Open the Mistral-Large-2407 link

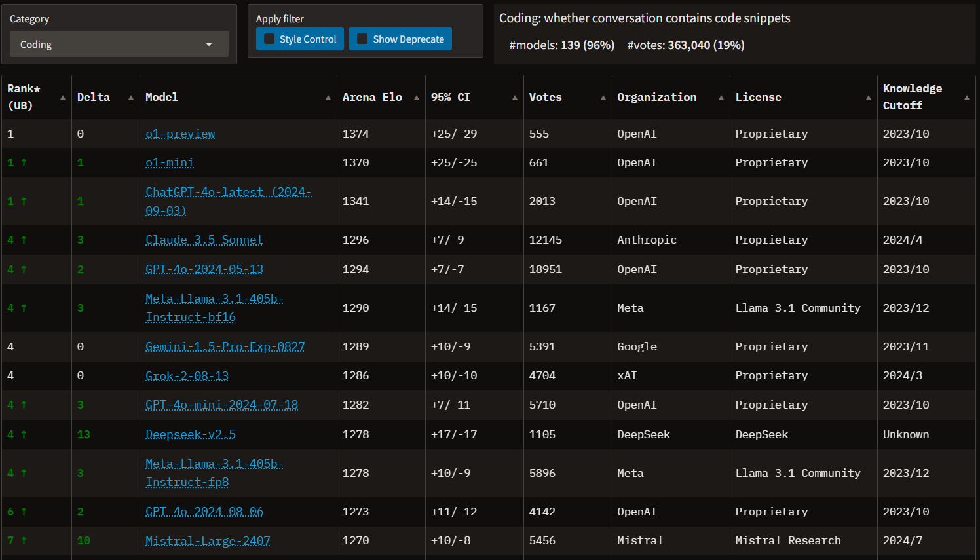[x=208, y=540]
